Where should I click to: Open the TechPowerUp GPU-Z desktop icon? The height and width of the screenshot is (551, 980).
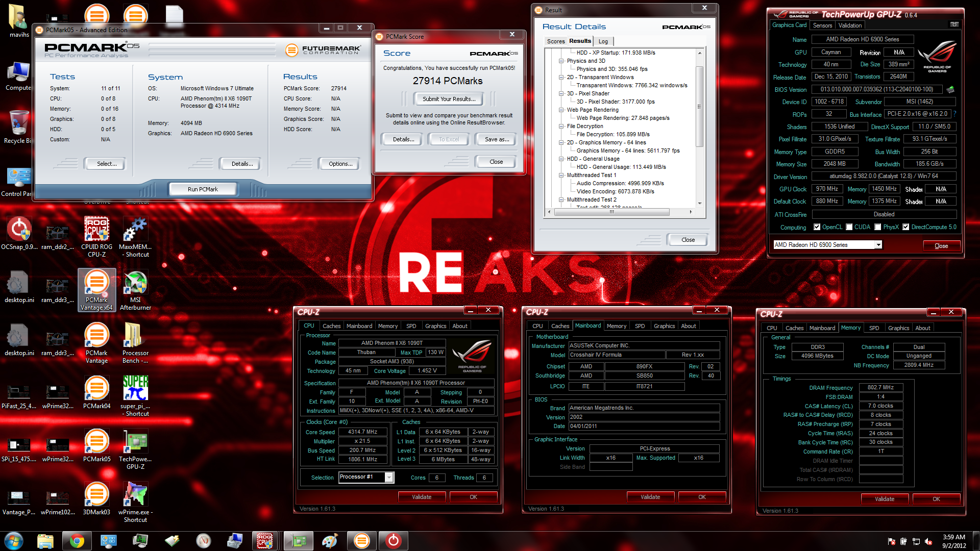135,449
